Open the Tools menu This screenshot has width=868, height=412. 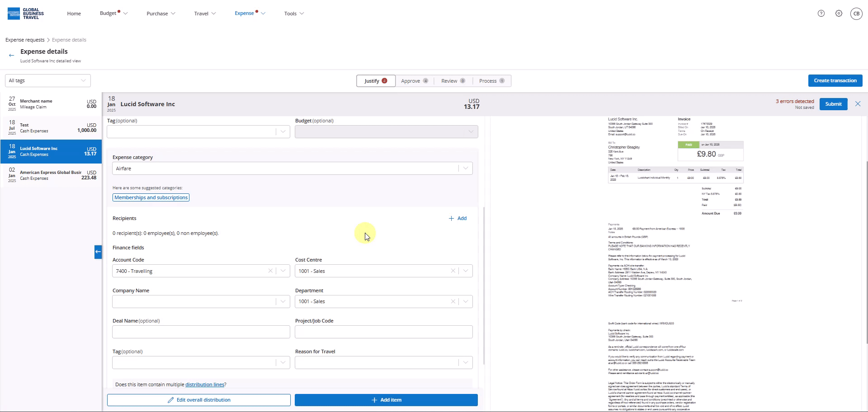[x=294, y=14]
